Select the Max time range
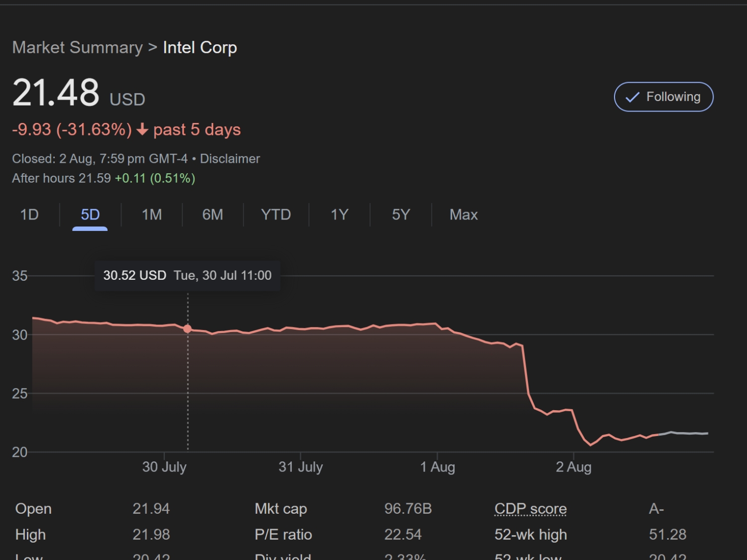747x560 pixels. click(463, 215)
